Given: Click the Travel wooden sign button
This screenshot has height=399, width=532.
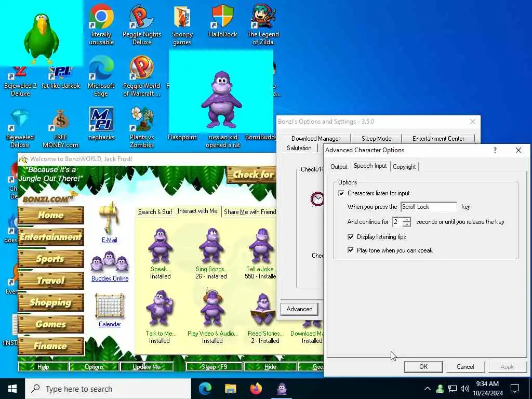Looking at the screenshot, I should point(51,281).
